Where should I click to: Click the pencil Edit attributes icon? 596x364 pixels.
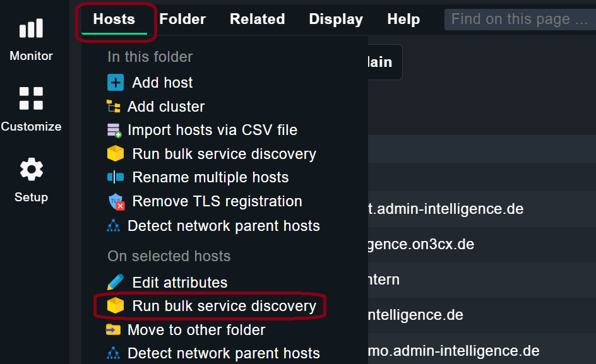(116, 282)
